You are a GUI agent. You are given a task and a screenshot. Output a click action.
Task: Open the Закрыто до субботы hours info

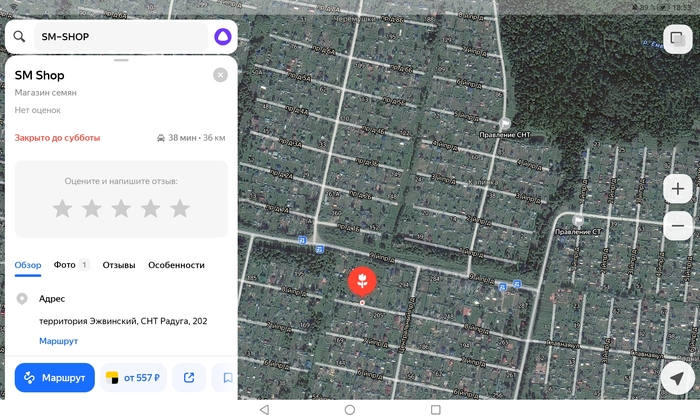[x=57, y=138]
